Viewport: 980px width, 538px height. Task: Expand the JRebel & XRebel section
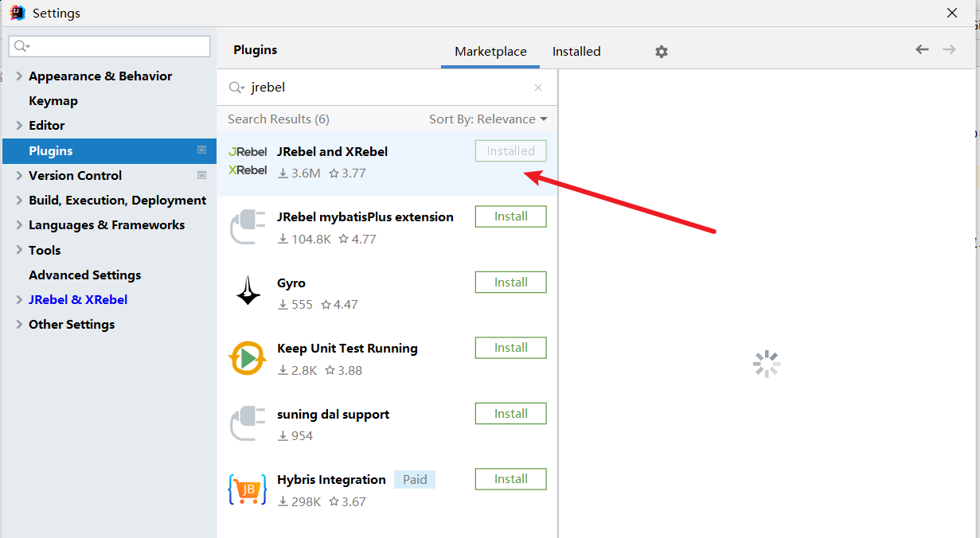pos(19,300)
